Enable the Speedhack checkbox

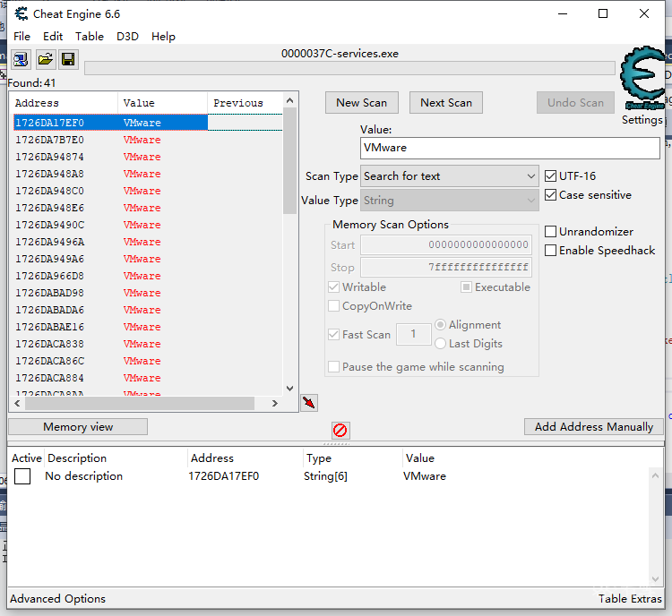pyautogui.click(x=550, y=250)
